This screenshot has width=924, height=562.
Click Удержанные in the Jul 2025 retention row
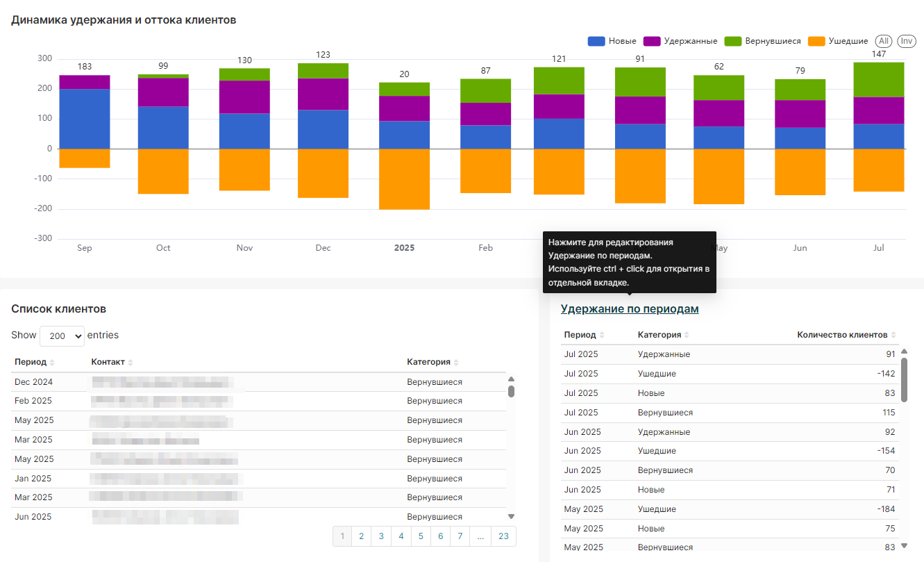[x=664, y=354]
